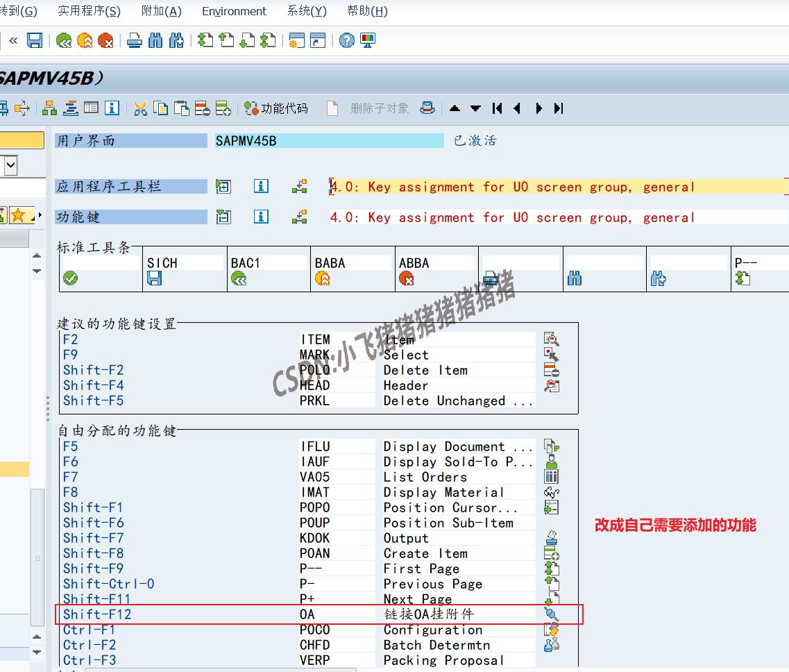Screen dimensions: 789x672
Task: Click the up arrow navigation button
Action: pos(455,108)
